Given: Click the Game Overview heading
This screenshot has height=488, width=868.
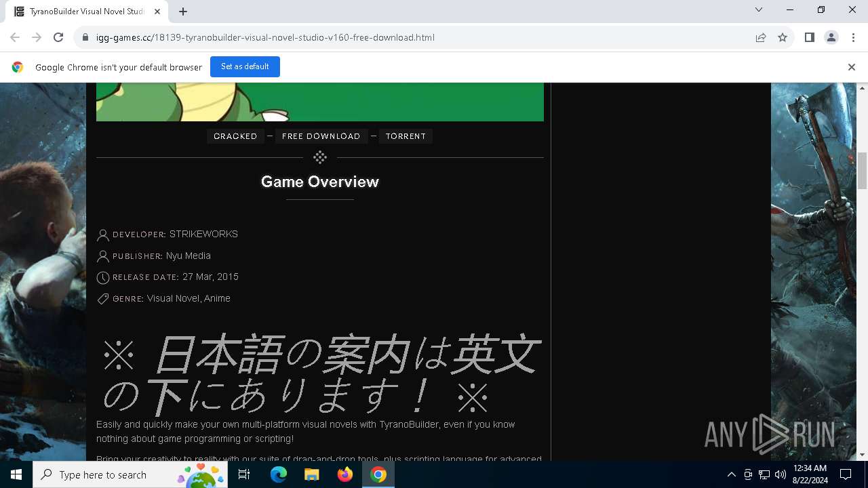Looking at the screenshot, I should (x=320, y=182).
